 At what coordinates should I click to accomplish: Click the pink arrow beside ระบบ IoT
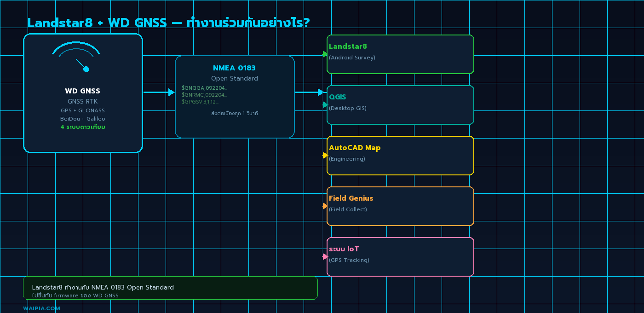(x=325, y=257)
